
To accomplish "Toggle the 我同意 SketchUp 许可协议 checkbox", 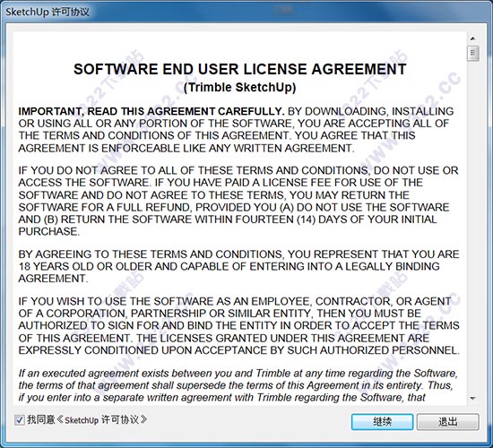I will pos(20,419).
